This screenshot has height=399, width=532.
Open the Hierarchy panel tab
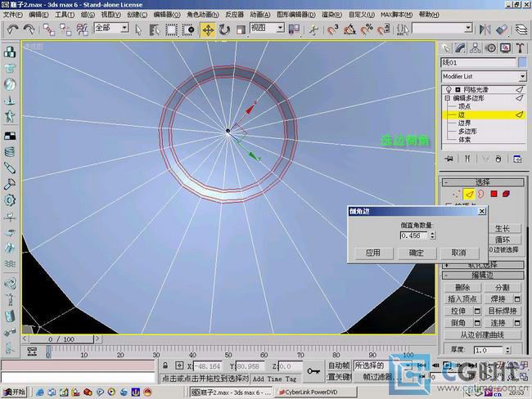[x=475, y=48]
